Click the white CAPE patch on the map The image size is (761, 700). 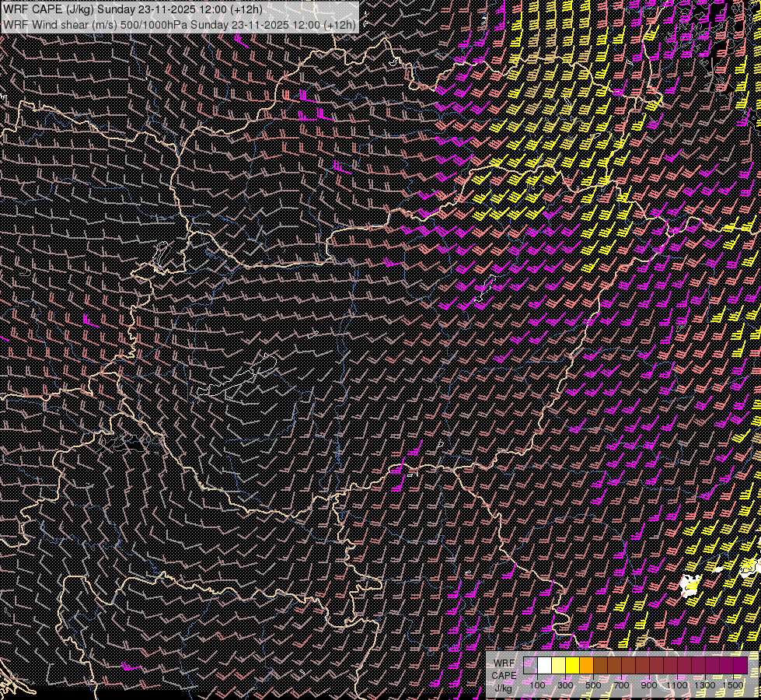(689, 583)
